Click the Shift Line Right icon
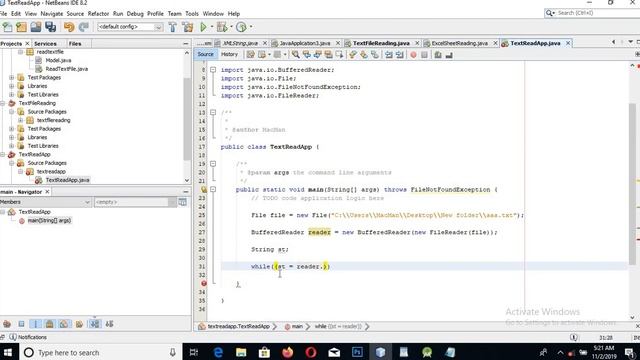640x360 pixels. (400, 55)
